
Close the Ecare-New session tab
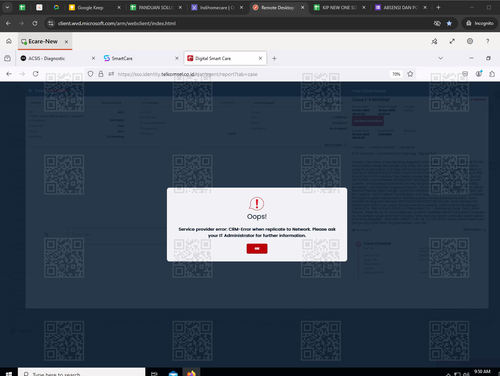(x=66, y=42)
